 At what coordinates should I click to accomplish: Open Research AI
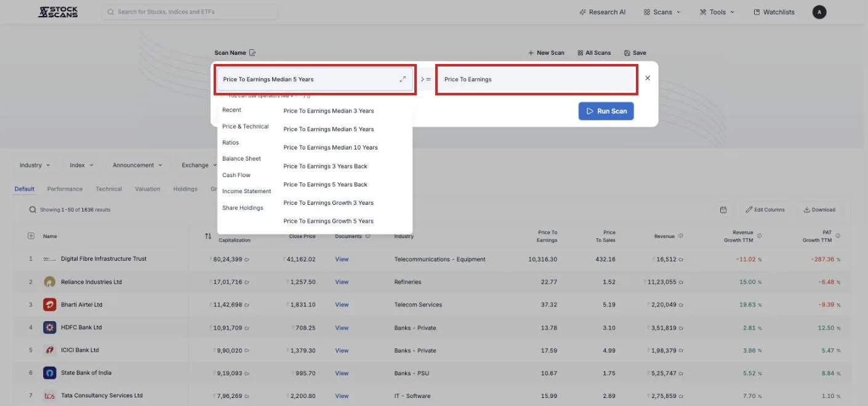click(x=603, y=12)
